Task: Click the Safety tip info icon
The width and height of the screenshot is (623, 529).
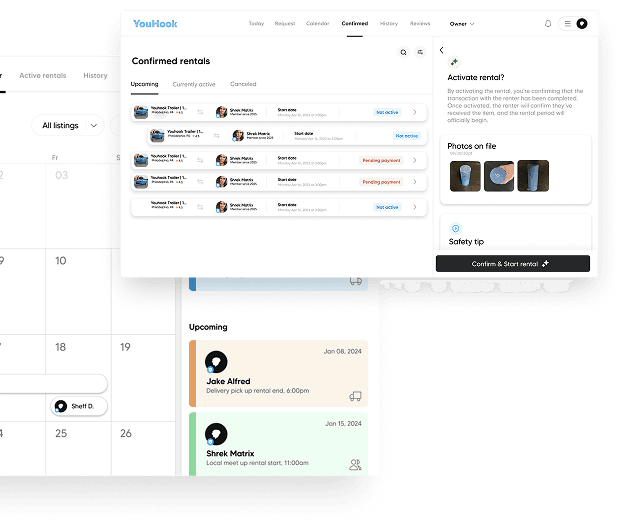Action: pos(456,228)
